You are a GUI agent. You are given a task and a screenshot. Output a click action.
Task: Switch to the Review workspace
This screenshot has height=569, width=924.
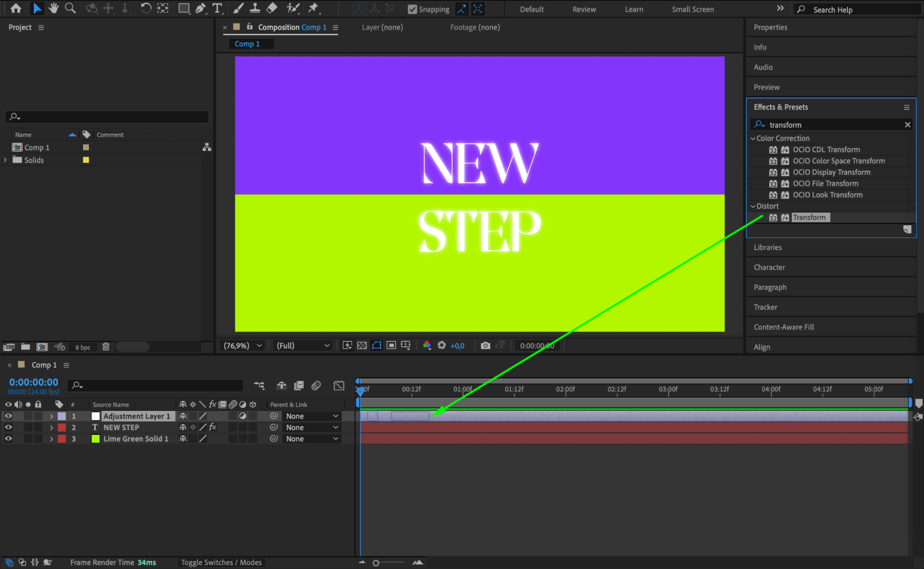(x=584, y=9)
